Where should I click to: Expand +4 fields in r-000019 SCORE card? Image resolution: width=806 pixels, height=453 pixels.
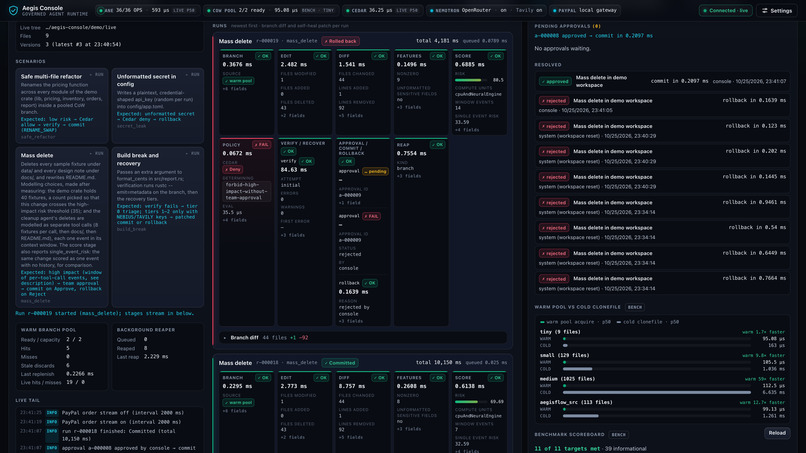coord(467,130)
